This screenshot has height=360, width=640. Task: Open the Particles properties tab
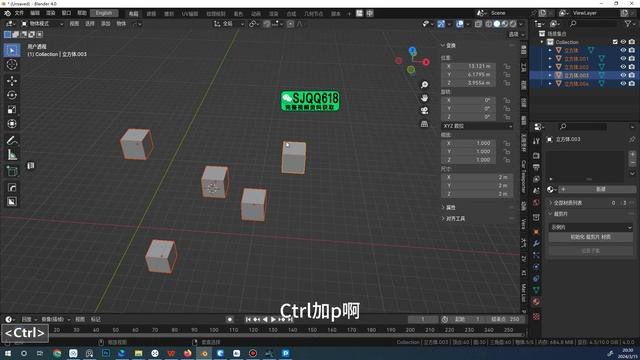tap(536, 255)
